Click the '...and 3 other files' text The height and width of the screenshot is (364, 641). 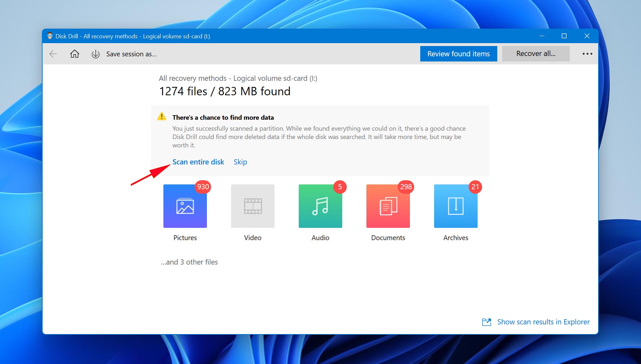click(x=189, y=262)
